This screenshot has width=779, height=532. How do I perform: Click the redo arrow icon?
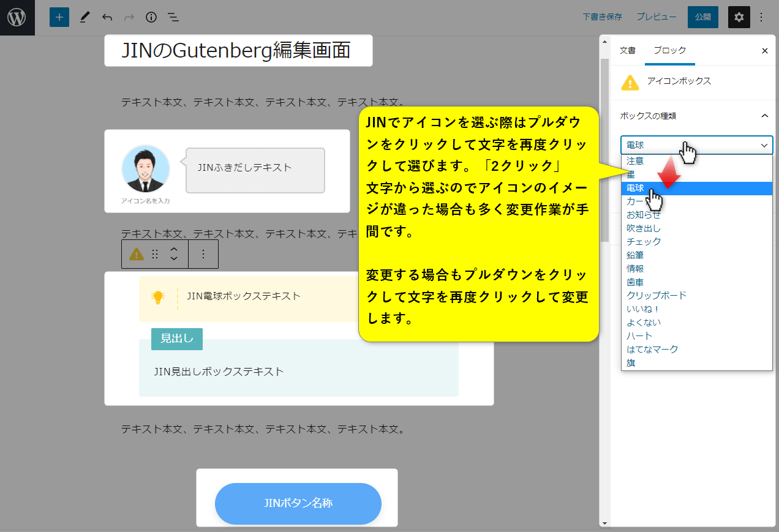pos(129,17)
